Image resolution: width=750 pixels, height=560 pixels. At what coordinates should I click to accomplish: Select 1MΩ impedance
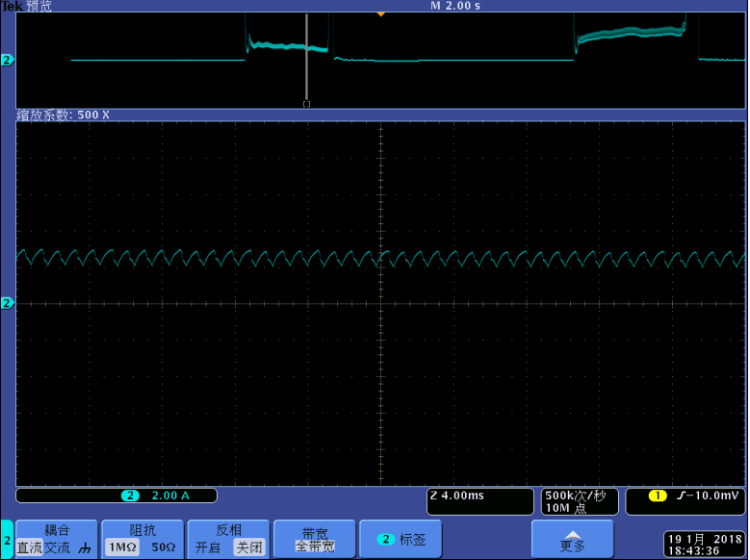point(121,547)
